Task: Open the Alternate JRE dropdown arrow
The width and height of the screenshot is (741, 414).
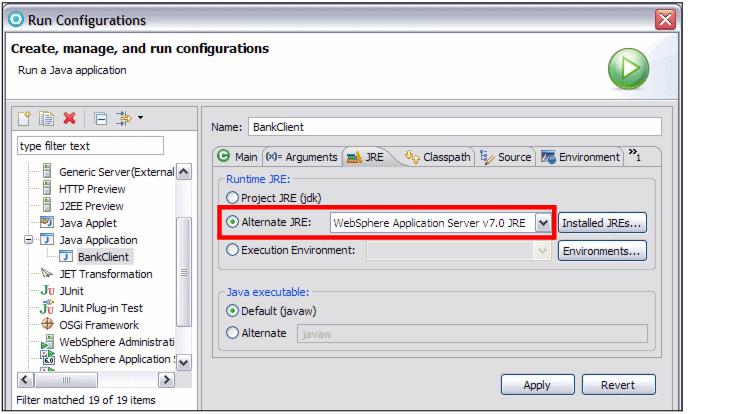Action: (543, 223)
